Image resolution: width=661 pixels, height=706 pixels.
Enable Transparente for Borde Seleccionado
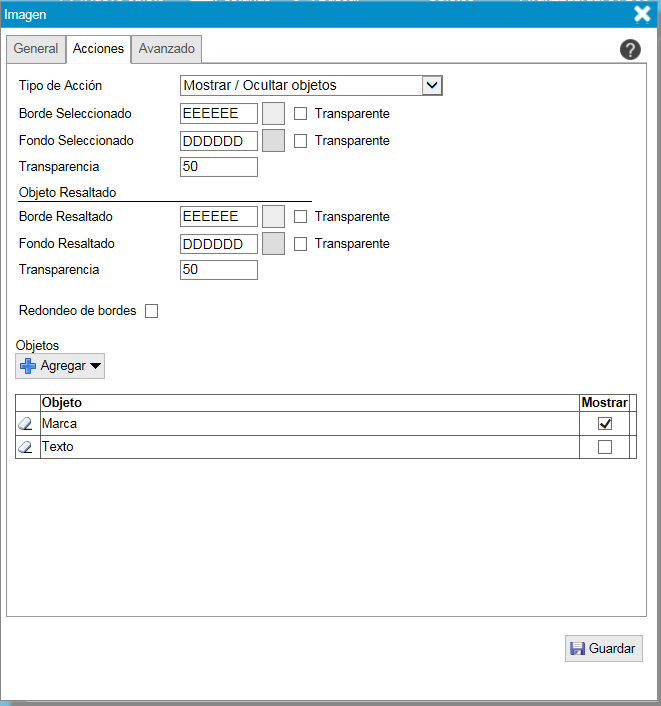tap(300, 114)
